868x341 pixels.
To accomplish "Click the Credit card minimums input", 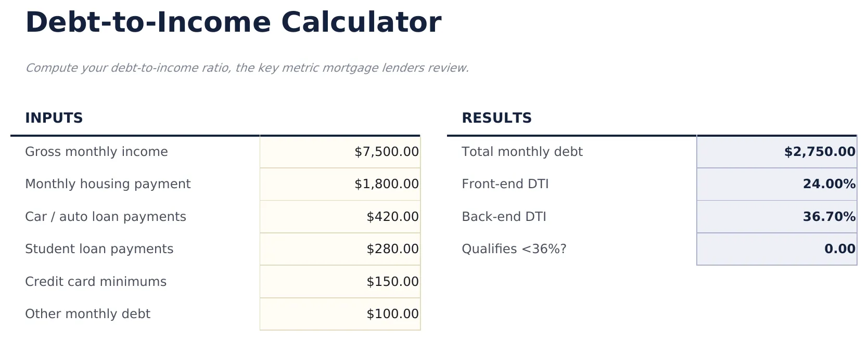I will point(340,281).
